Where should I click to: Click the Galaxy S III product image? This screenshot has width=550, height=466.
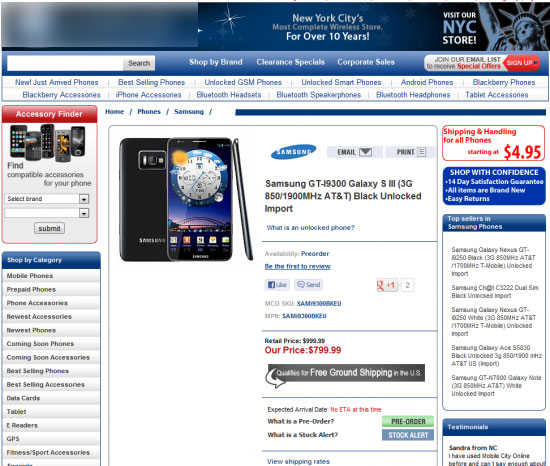tap(186, 200)
